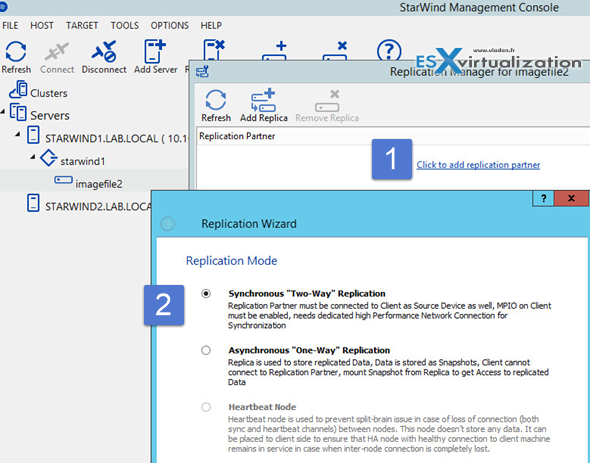
Task: Click the Replication Manager title bar icon
Action: pos(202,71)
